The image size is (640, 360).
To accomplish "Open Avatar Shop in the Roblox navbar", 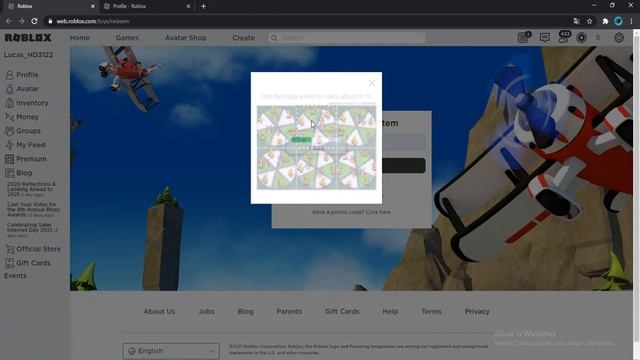I will click(186, 38).
